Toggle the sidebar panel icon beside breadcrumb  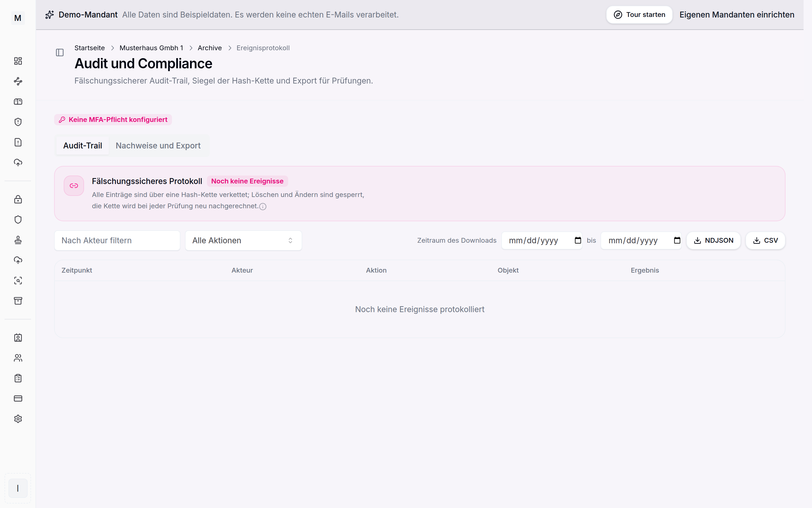(x=60, y=52)
